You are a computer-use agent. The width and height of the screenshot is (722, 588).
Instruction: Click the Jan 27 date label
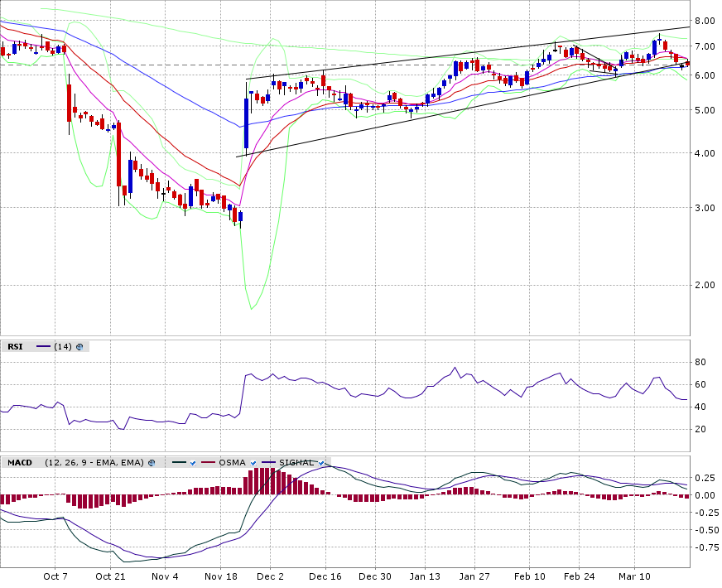click(x=474, y=576)
